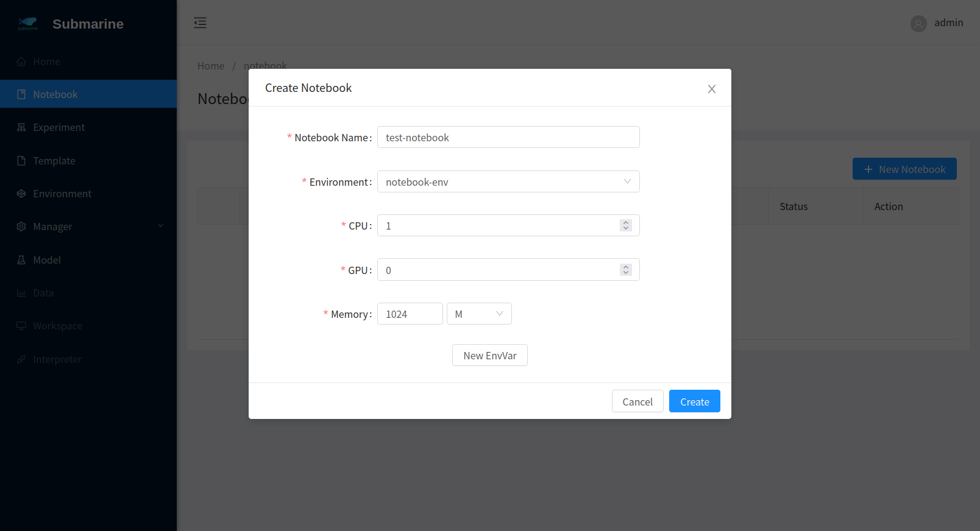Click the Home icon in sidebar
This screenshot has height=531, width=980.
21,62
